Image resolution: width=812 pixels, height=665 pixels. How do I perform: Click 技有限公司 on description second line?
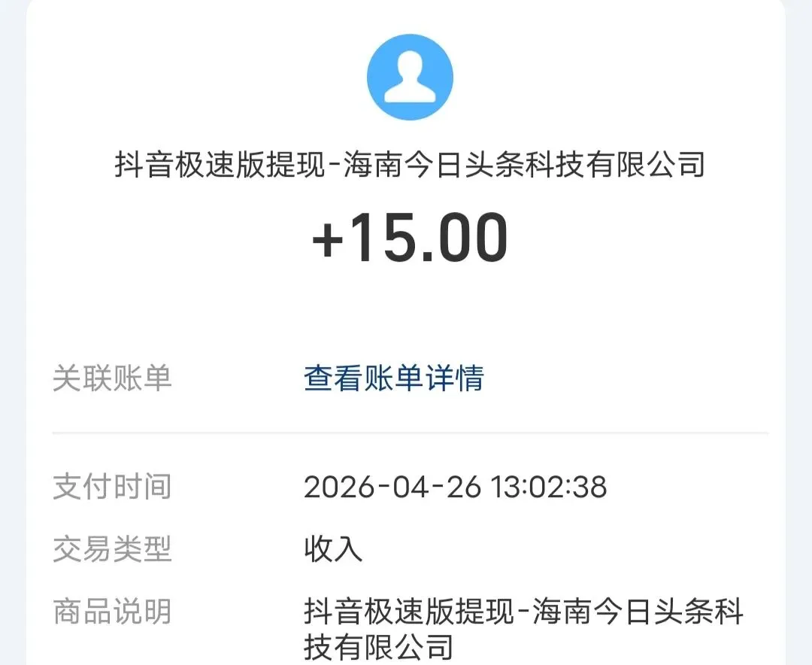[378, 647]
